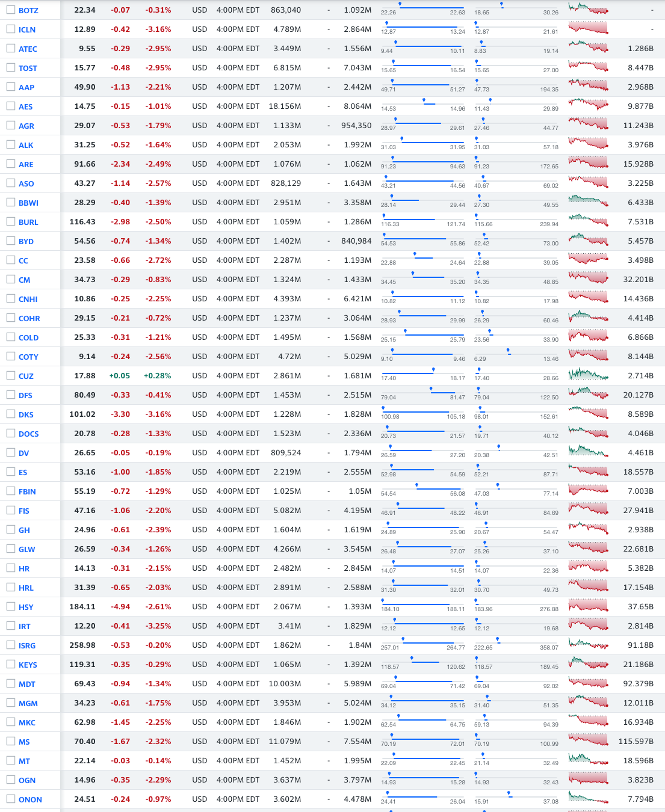Open the CM symbol link
Viewport: 665px width, 812px height.
(x=24, y=280)
